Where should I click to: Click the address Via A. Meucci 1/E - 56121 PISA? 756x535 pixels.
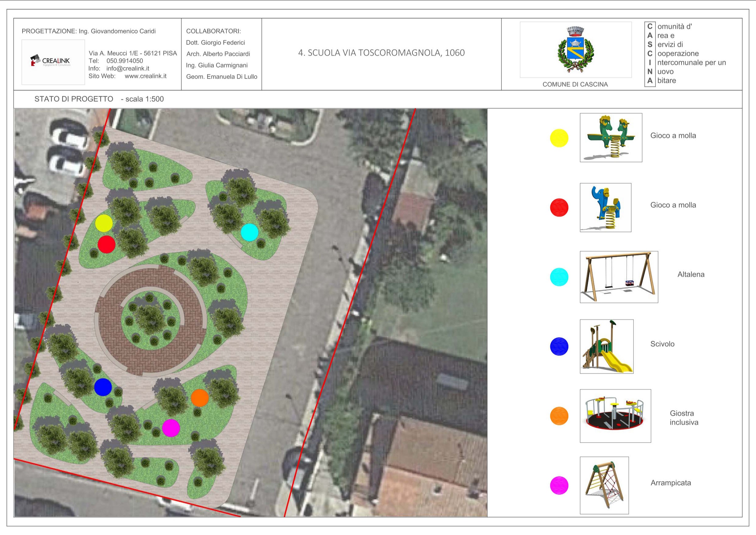[x=133, y=53]
